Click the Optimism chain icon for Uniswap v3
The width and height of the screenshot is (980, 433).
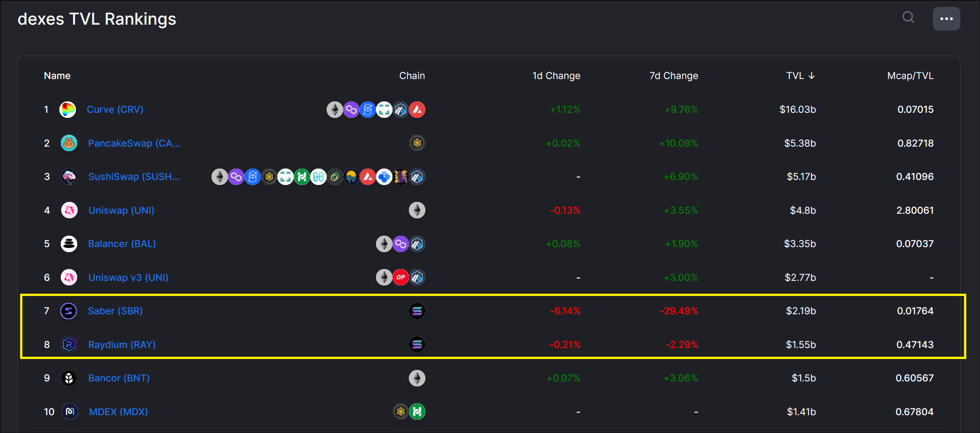tap(401, 277)
